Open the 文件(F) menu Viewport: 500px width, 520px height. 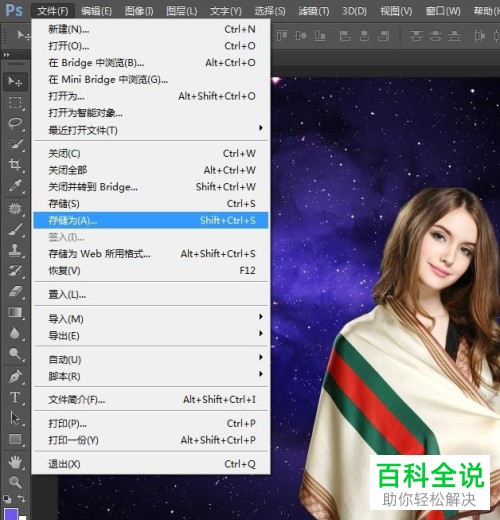coord(53,11)
